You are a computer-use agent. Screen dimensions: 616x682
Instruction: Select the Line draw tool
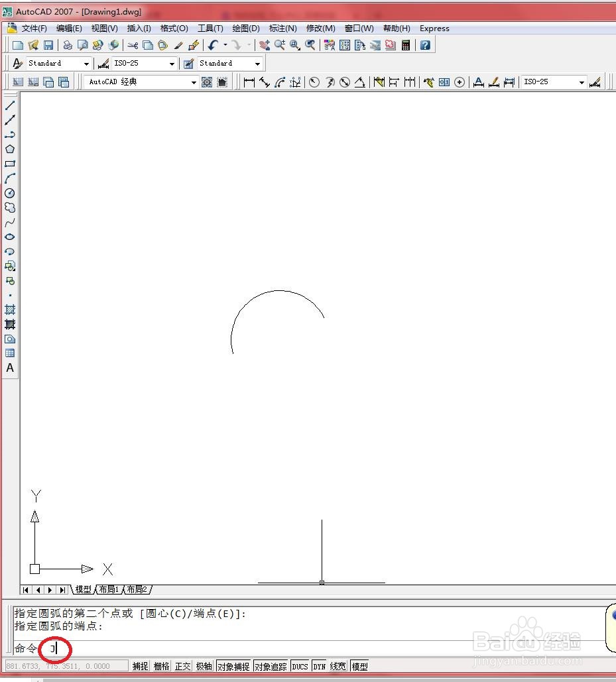[10, 105]
